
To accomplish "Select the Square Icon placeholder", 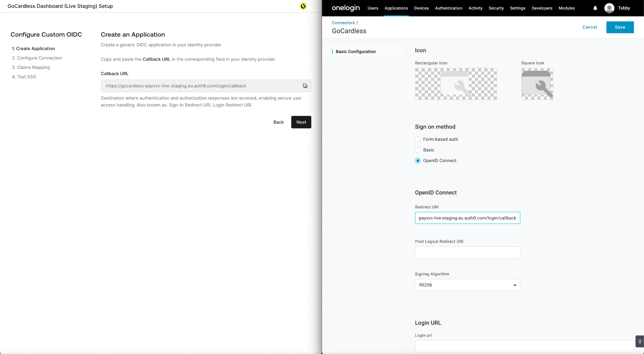I will (537, 84).
